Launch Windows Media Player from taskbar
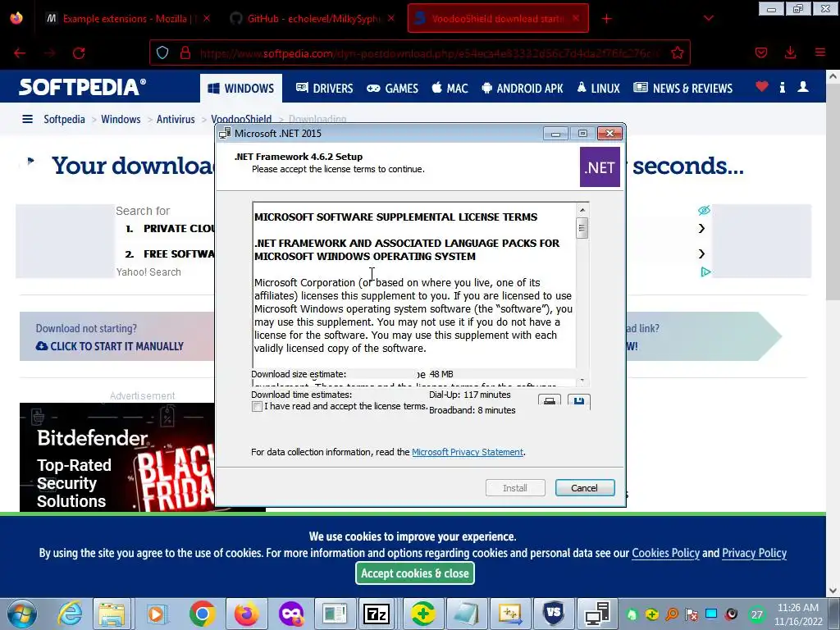The image size is (840, 630). pyautogui.click(x=157, y=614)
